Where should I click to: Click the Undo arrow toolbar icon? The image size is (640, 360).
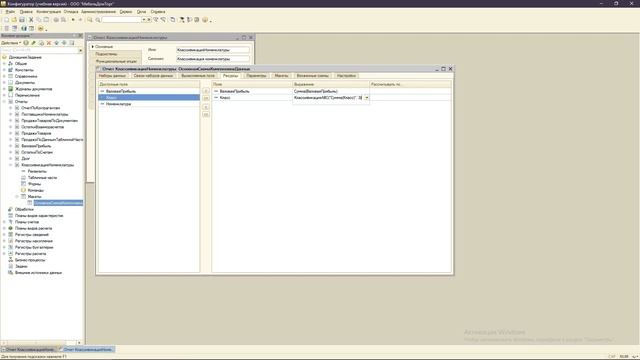[73, 20]
